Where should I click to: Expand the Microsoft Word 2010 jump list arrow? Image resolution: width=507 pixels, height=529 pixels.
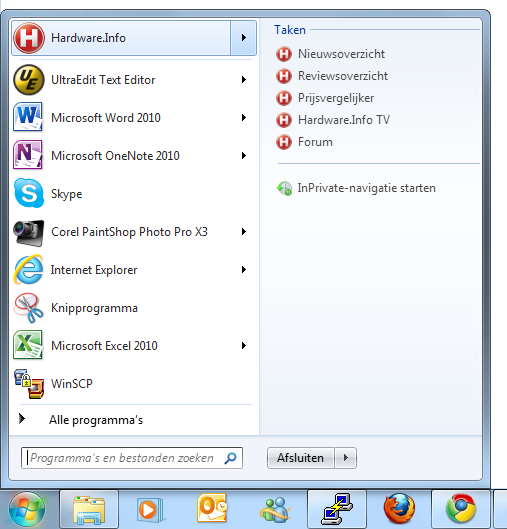(x=244, y=117)
